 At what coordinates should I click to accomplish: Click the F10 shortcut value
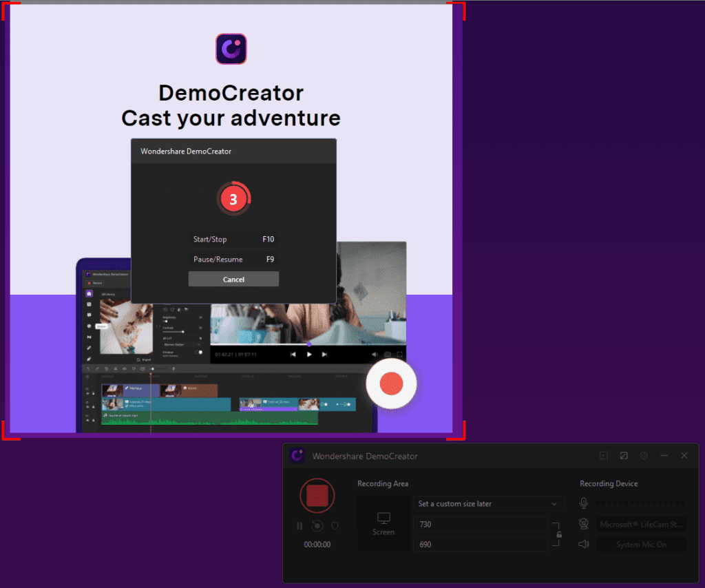268,239
